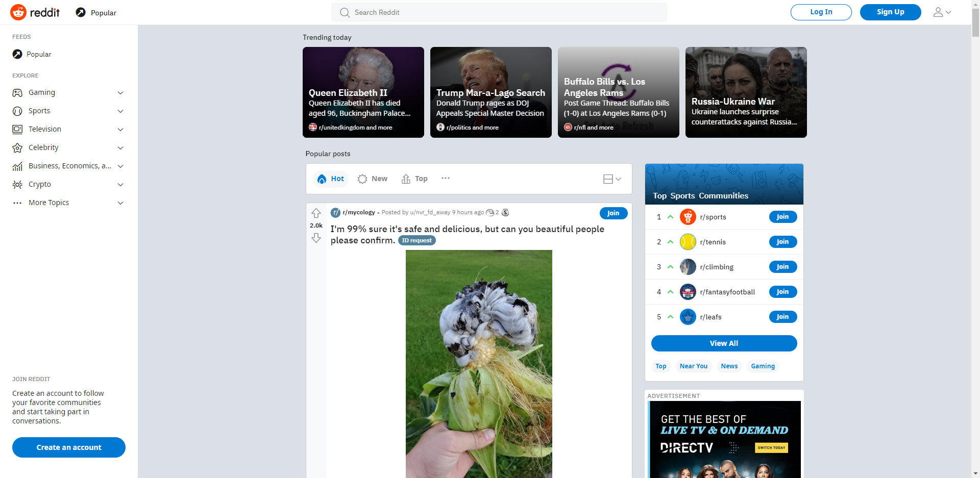Open the user profile icon menu
Viewport: 980px width, 478px height.
tap(942, 12)
